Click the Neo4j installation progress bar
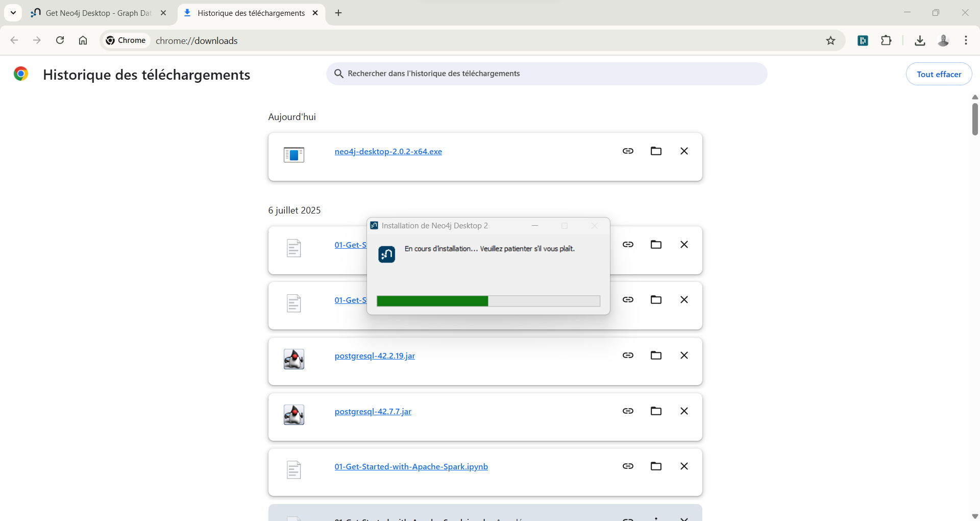The image size is (980, 521). 488,301
